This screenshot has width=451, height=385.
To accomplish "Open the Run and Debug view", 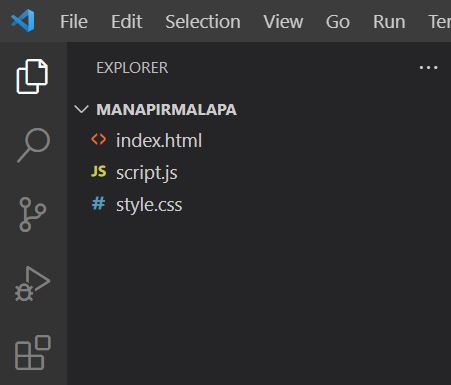I will coord(32,284).
